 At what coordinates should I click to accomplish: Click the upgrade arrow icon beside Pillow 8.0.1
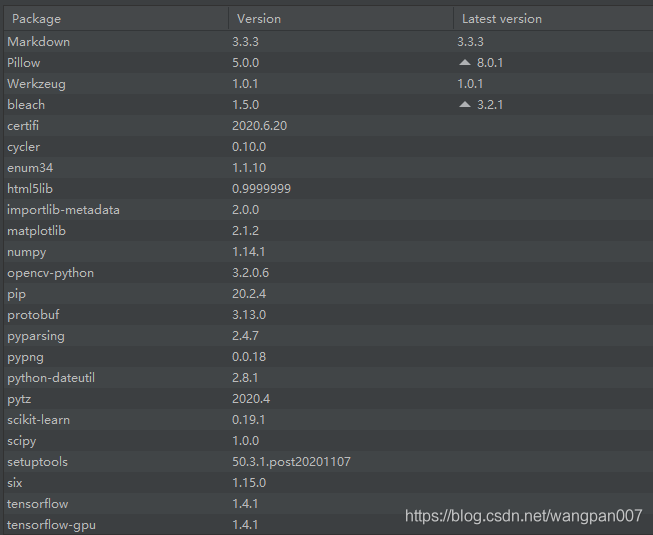464,63
